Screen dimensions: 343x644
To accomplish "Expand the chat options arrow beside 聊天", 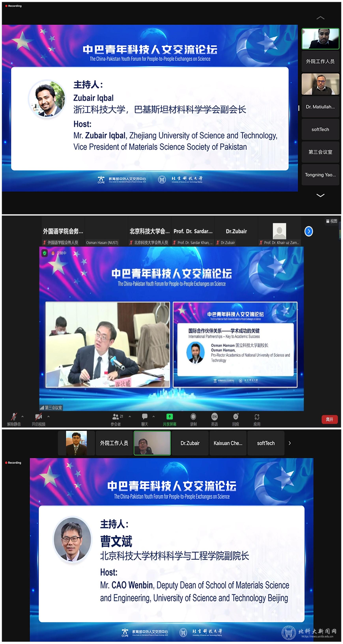I will [154, 417].
